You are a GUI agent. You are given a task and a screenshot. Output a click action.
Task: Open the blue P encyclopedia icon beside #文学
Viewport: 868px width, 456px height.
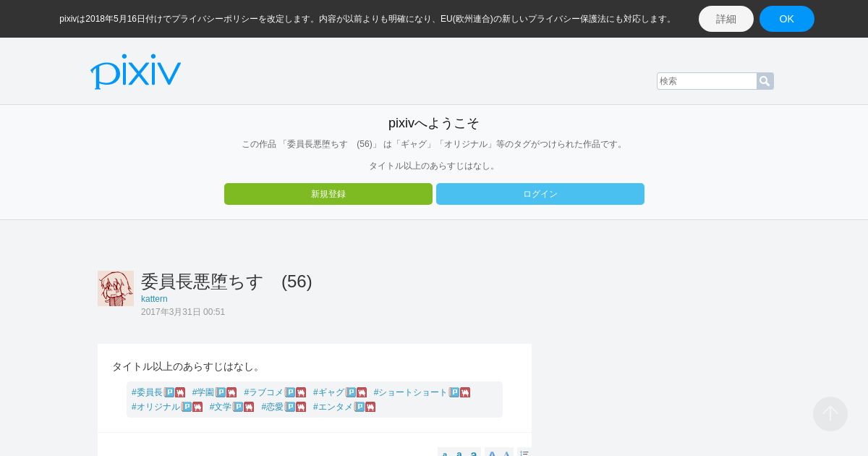[x=238, y=407]
